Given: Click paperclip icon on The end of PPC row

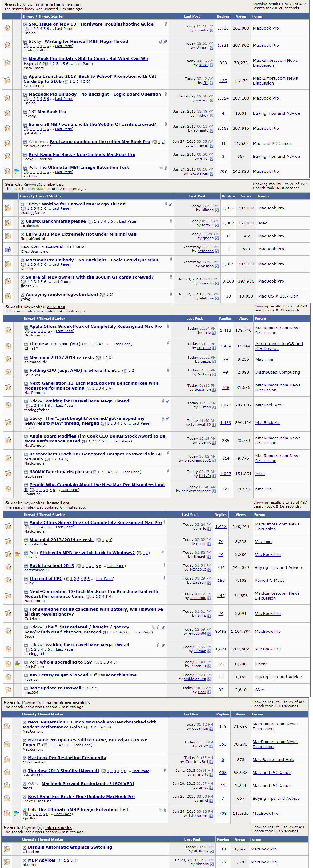Looking at the screenshot, I should pyautogui.click(x=164, y=578).
